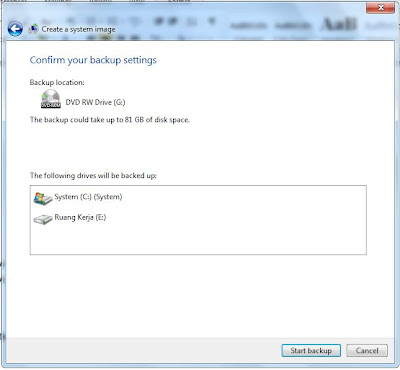The width and height of the screenshot is (400, 370).
Task: Click the Create a system image title text
Action: [x=78, y=29]
